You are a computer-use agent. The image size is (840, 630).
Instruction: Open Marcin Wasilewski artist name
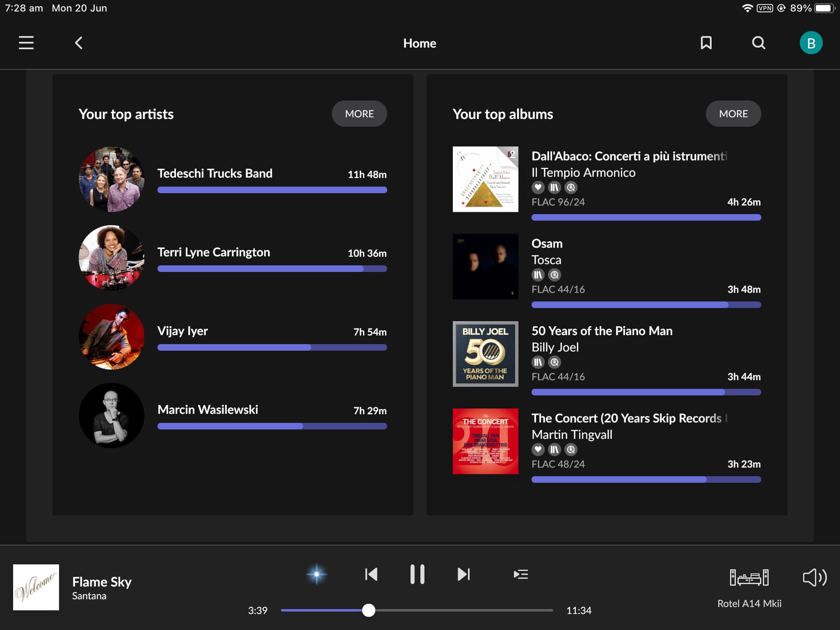[208, 409]
